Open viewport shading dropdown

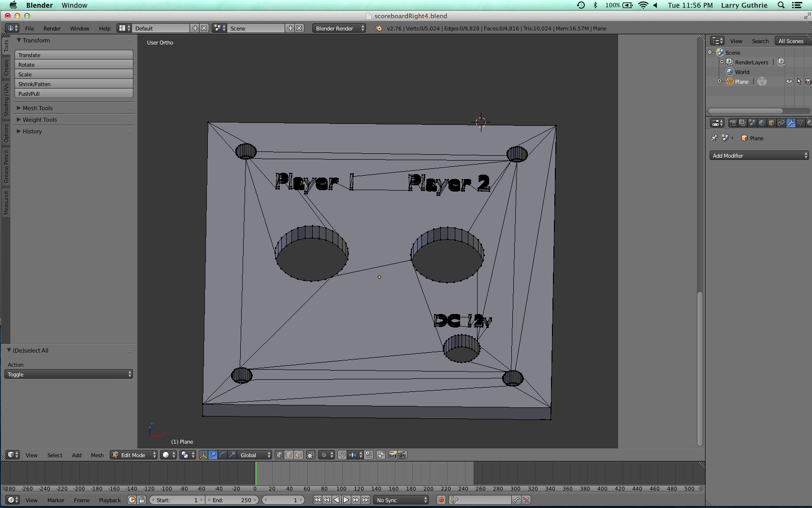[x=168, y=455]
